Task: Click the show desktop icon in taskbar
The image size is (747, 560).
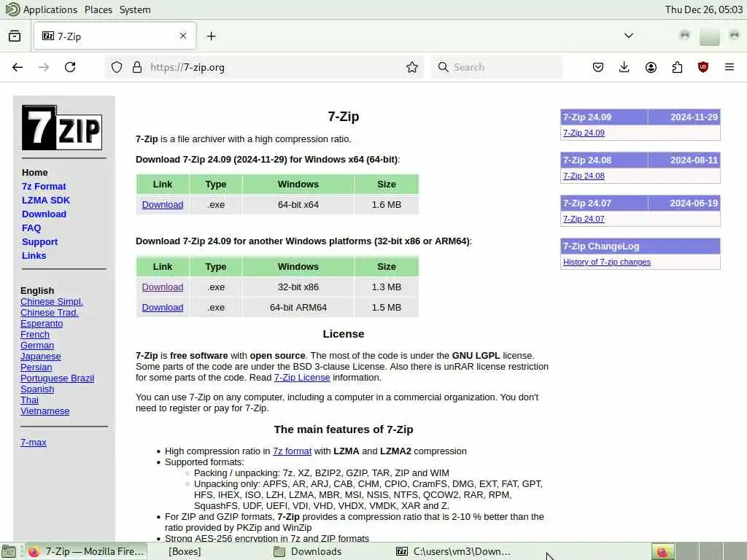Action: pyautogui.click(x=9, y=552)
